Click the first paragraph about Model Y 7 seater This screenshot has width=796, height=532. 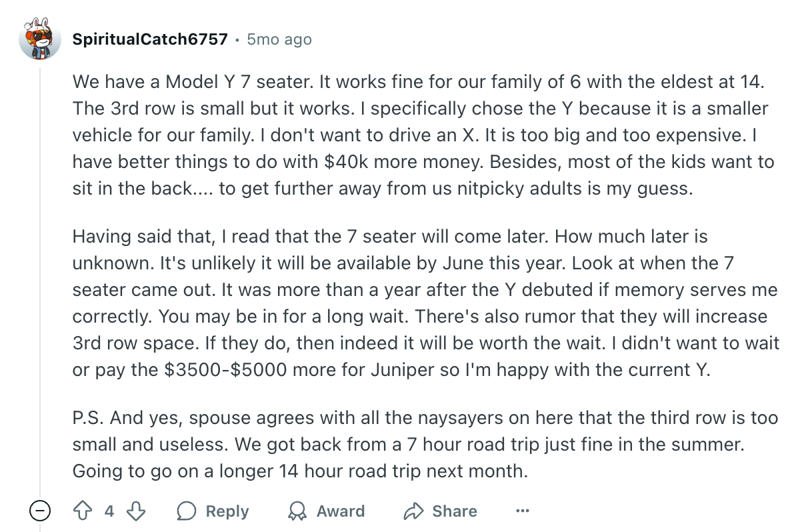[x=423, y=135]
